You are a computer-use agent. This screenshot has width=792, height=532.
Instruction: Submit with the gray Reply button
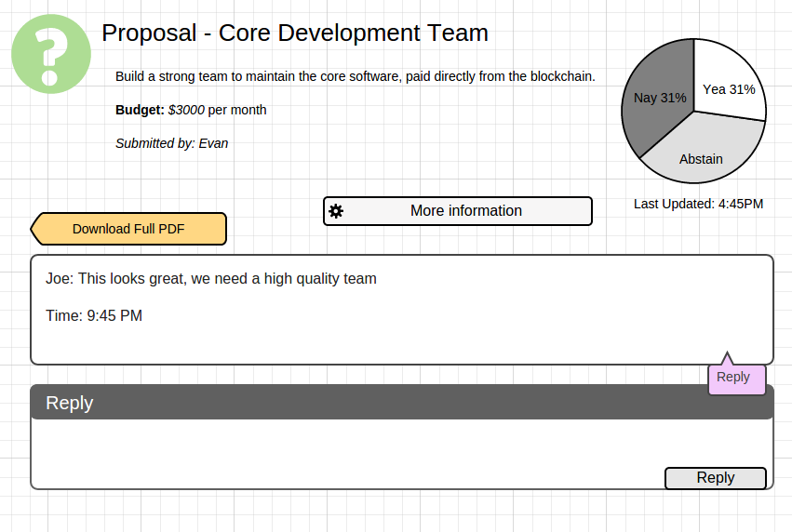coord(716,477)
